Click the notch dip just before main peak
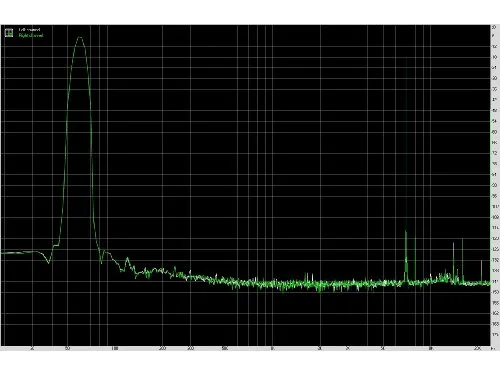 (x=49, y=262)
